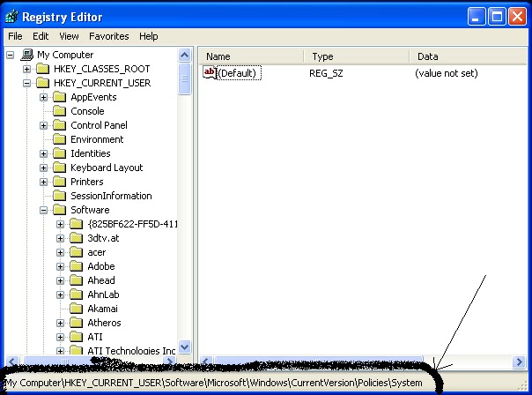This screenshot has height=395, width=532.
Task: Expand the {825BF622-FF5D-411 key
Action: click(61, 224)
